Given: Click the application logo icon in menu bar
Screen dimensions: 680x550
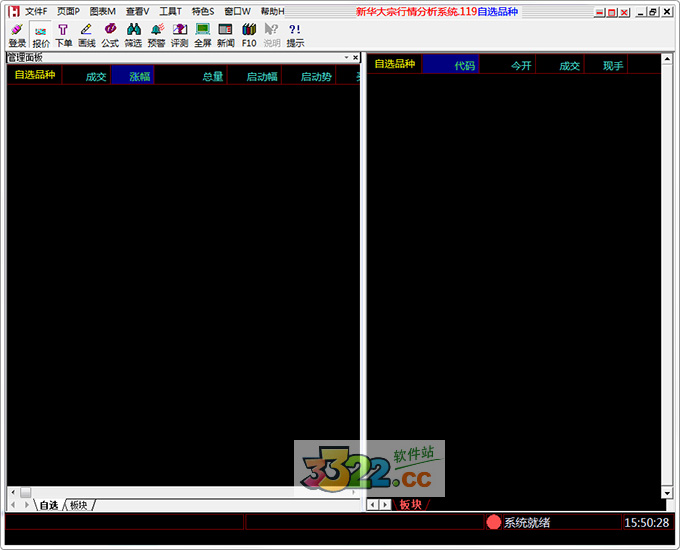Looking at the screenshot, I should point(14,11).
